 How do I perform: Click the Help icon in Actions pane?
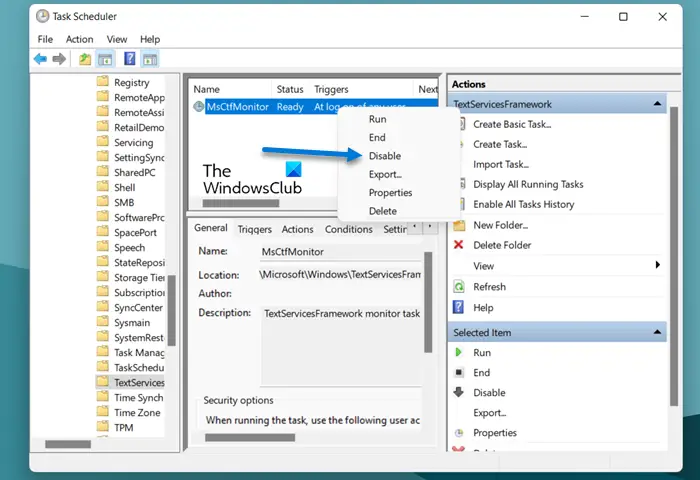[x=458, y=307]
